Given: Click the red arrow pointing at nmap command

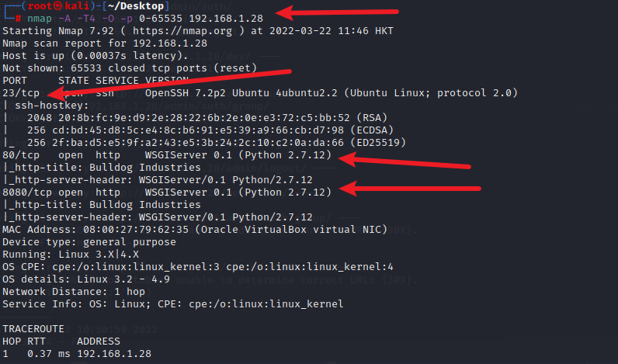Looking at the screenshot, I should point(337,12).
